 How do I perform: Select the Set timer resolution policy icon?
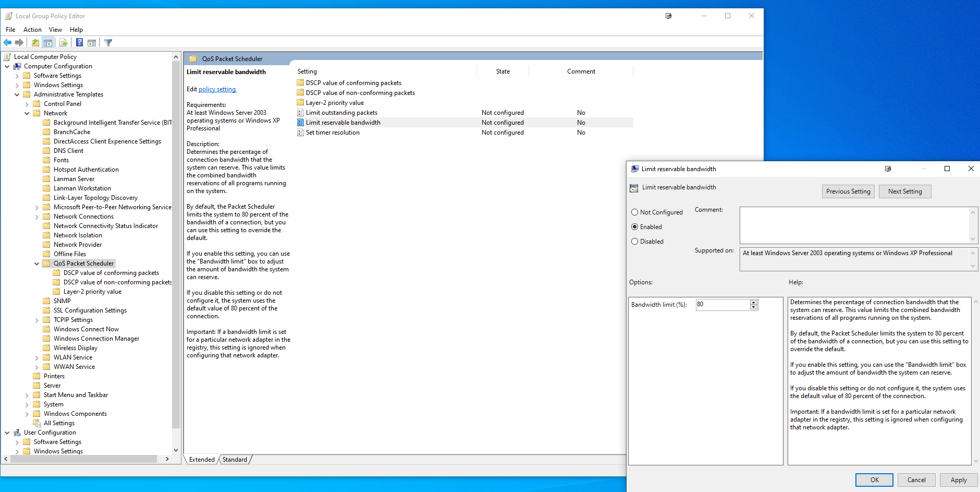[300, 133]
